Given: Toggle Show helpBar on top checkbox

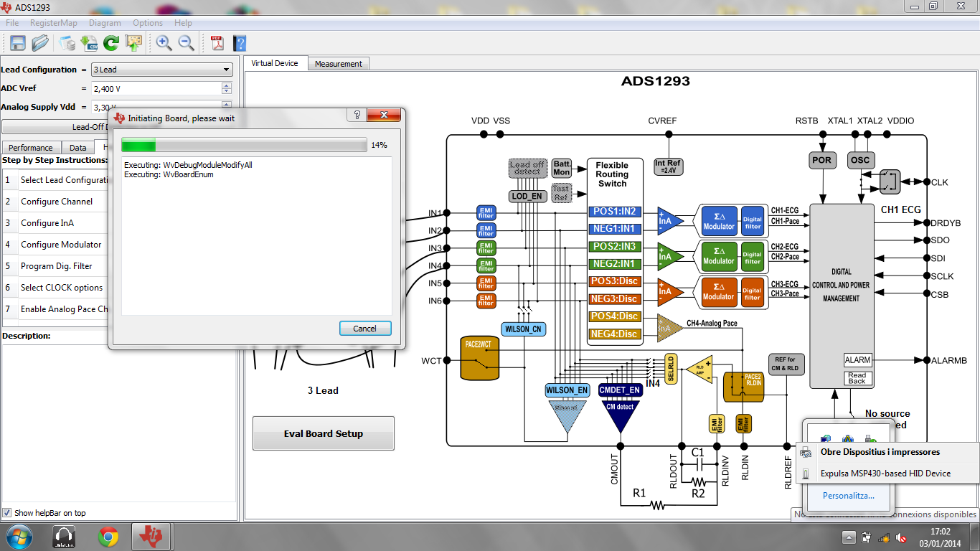Looking at the screenshot, I should 6,513.
